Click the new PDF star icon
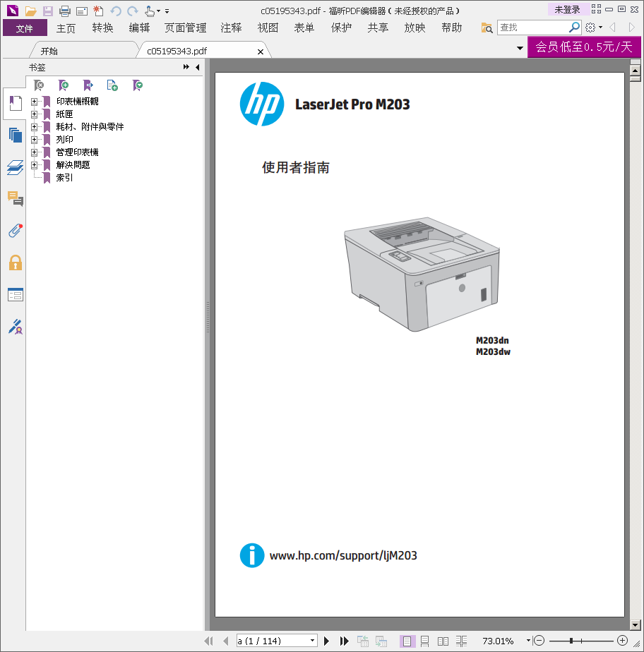 pos(98,11)
